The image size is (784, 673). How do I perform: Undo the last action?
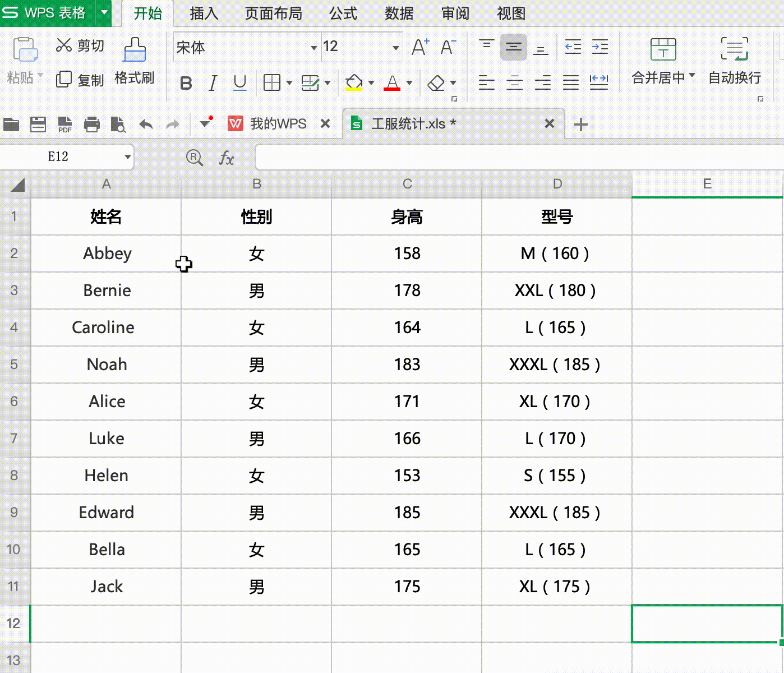[x=146, y=124]
